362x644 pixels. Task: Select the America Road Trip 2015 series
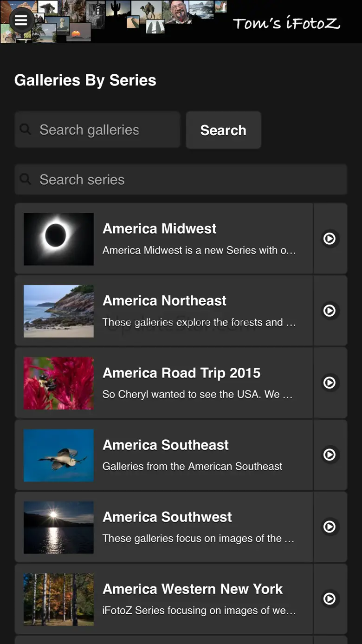pos(181,373)
